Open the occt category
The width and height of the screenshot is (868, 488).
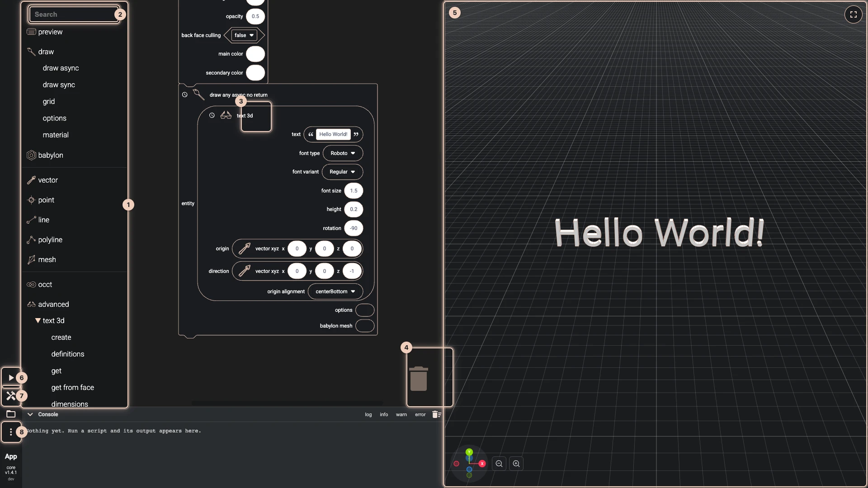coord(45,285)
